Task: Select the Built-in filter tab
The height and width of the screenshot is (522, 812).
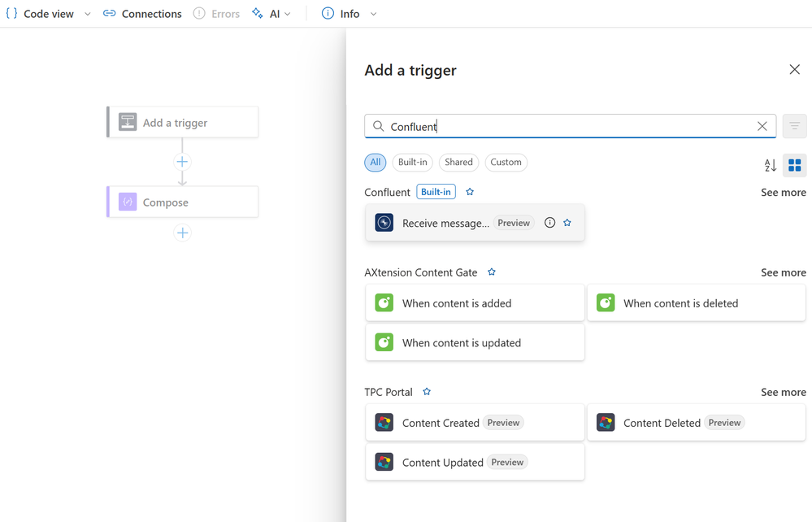Action: 413,163
